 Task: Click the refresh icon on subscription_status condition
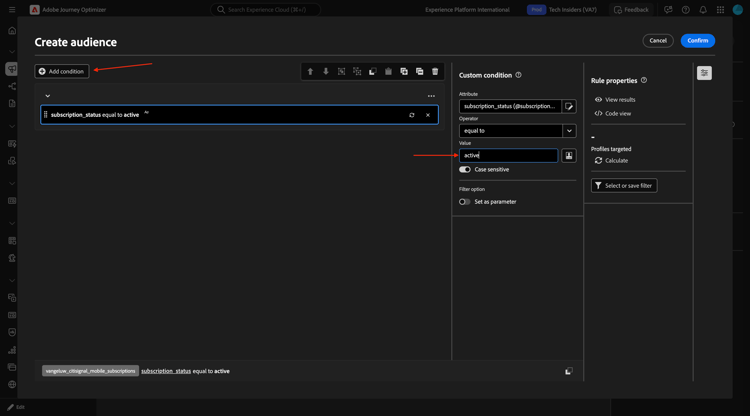pyautogui.click(x=411, y=115)
